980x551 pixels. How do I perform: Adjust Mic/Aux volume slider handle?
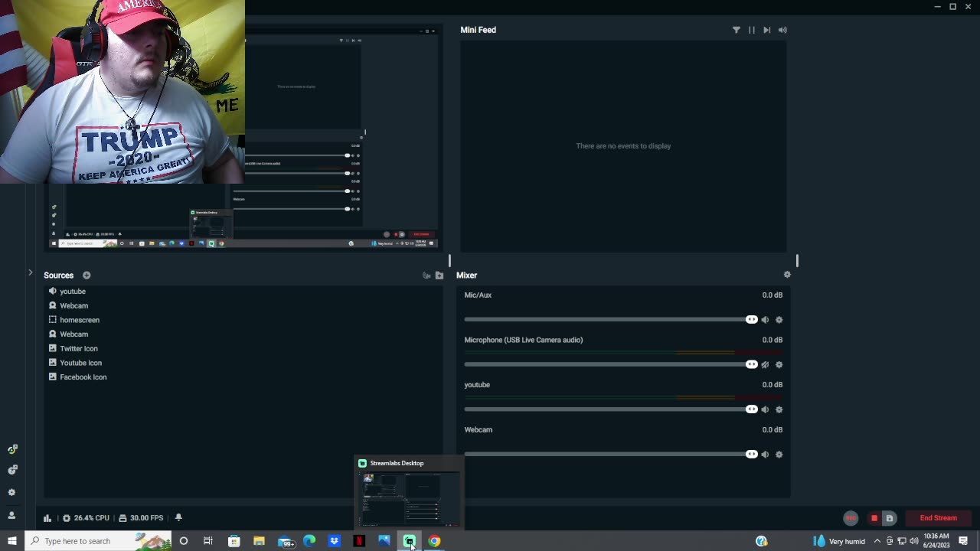tap(751, 320)
